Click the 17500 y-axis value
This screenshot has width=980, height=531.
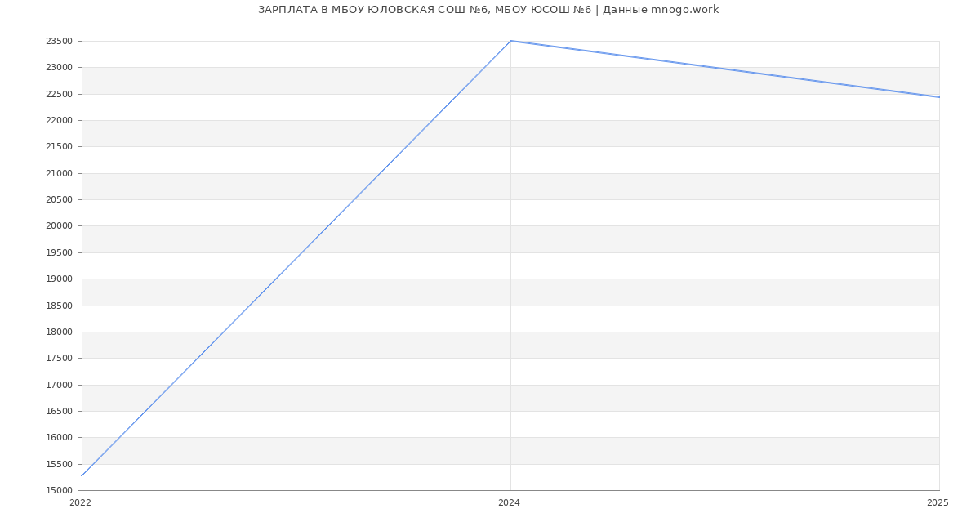tap(60, 358)
